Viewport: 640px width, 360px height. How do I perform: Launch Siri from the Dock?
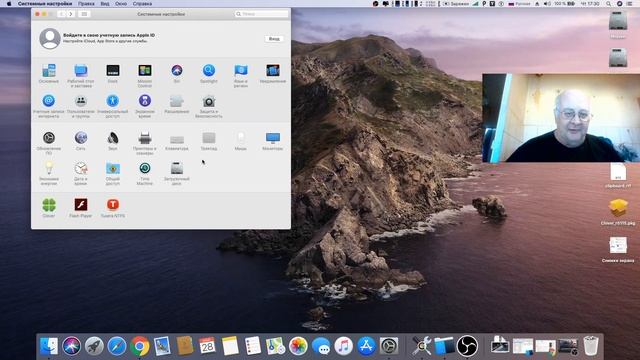pyautogui.click(x=71, y=346)
